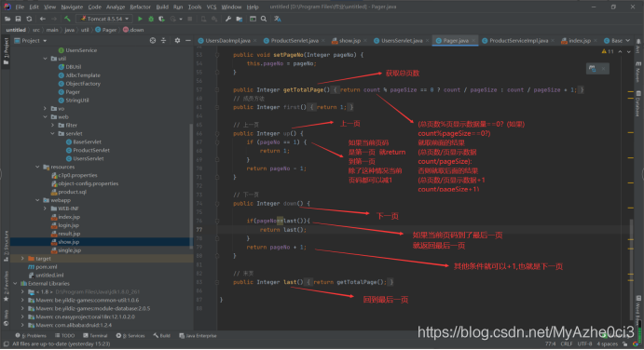Open the Tomcat 8.5.54 run configuration dropdown
This screenshot has width=644, height=350.
coord(103,19)
